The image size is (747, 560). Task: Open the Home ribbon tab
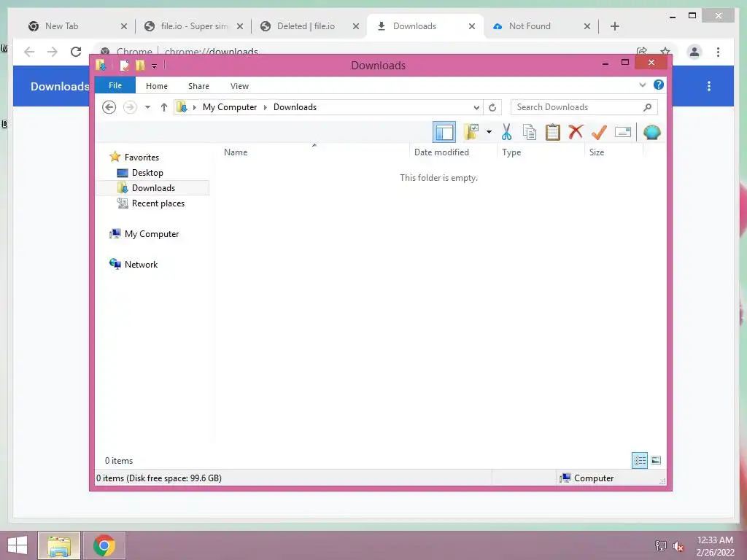157,86
